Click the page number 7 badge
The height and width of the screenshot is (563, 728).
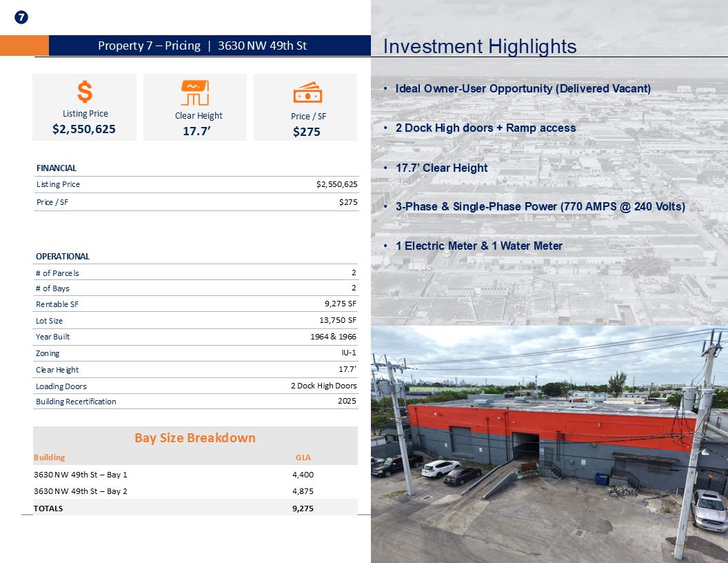pyautogui.click(x=21, y=18)
